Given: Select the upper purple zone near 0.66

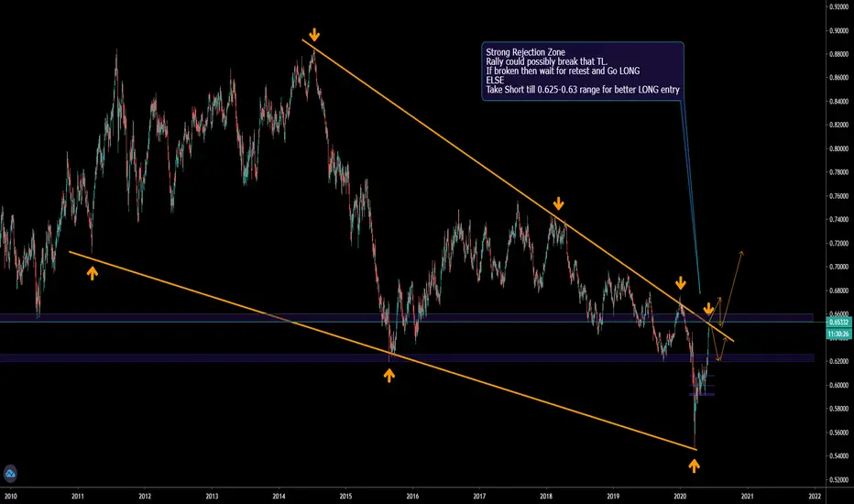Looking at the screenshot, I should point(406,318).
